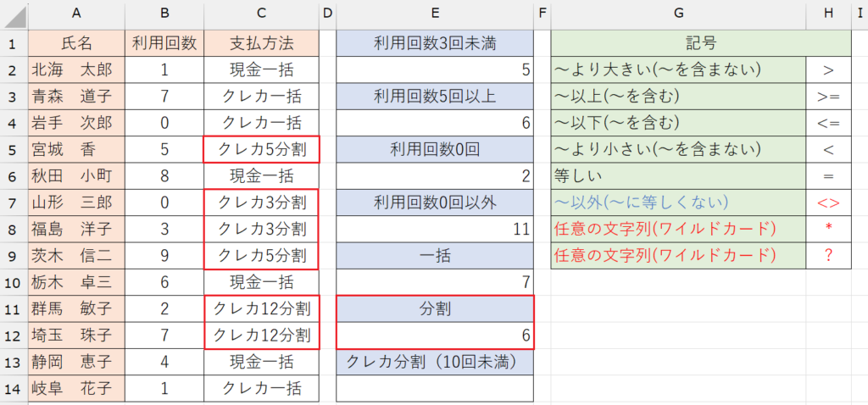Select column B header

pos(164,15)
